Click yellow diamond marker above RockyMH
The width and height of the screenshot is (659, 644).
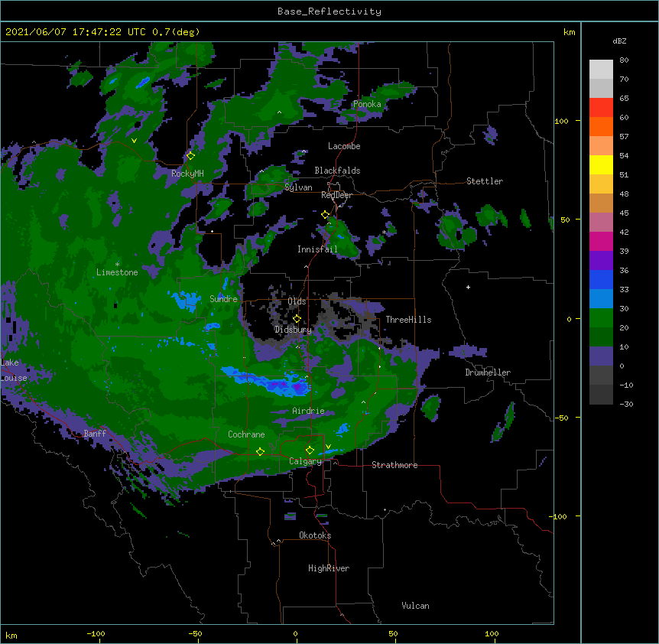coord(190,156)
